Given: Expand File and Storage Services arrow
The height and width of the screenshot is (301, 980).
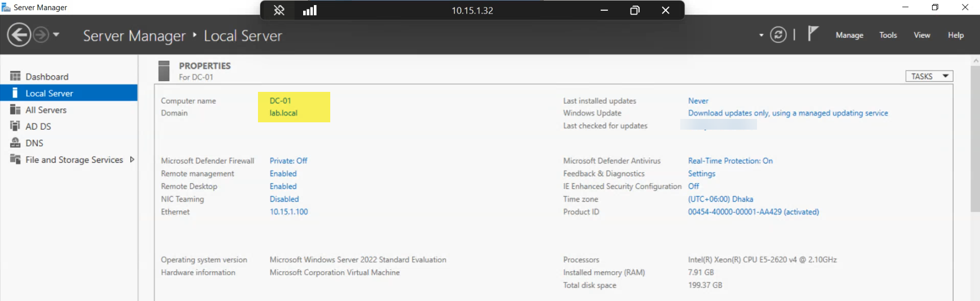Looking at the screenshot, I should pyautogui.click(x=132, y=160).
